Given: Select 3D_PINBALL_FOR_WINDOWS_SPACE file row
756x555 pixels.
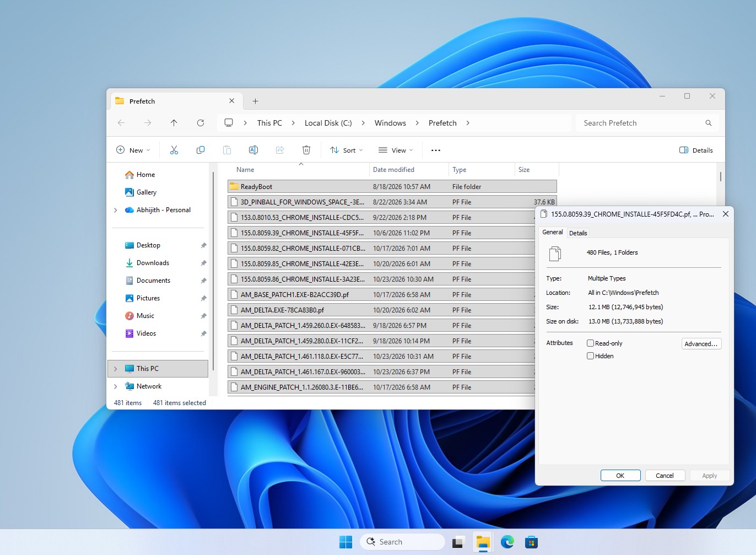Looking at the screenshot, I should [x=392, y=202].
